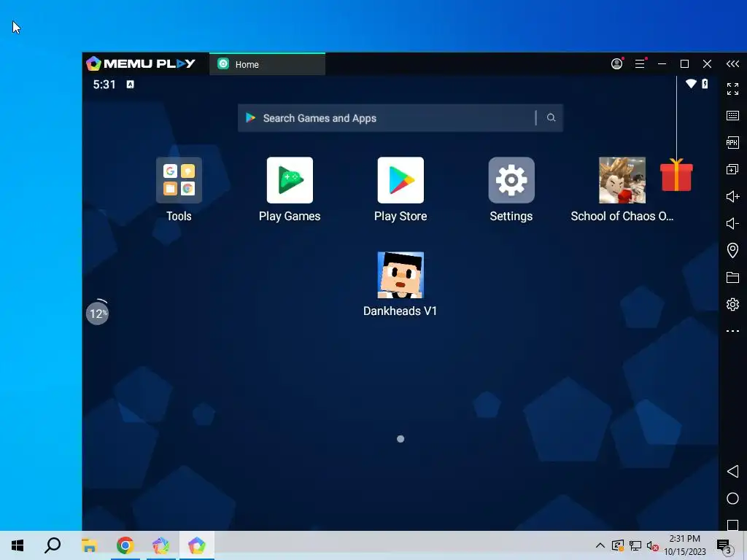Image resolution: width=747 pixels, height=560 pixels.
Task: Show hidden system tray icons
Action: [x=600, y=545]
